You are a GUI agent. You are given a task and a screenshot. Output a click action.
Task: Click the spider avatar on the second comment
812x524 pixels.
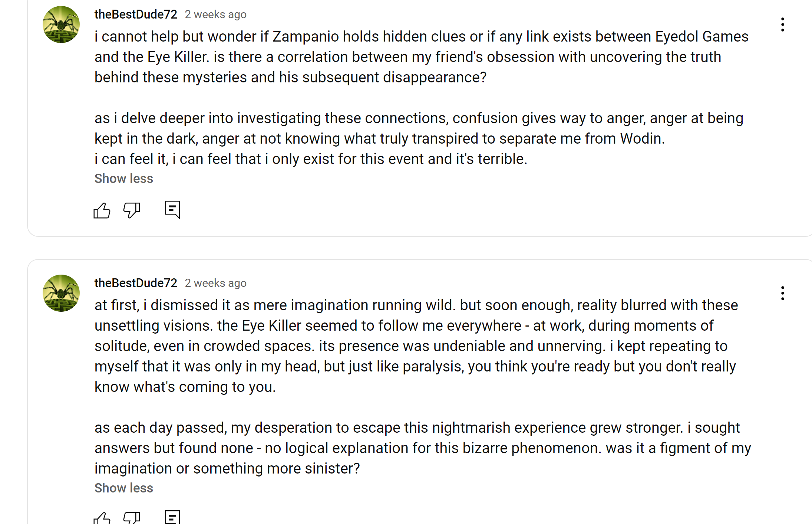61,293
